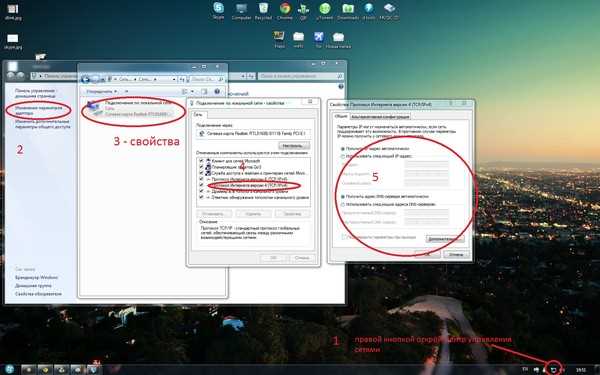Switch to the Общие tab in IPv4 properties
The image size is (600, 375).
[x=340, y=116]
